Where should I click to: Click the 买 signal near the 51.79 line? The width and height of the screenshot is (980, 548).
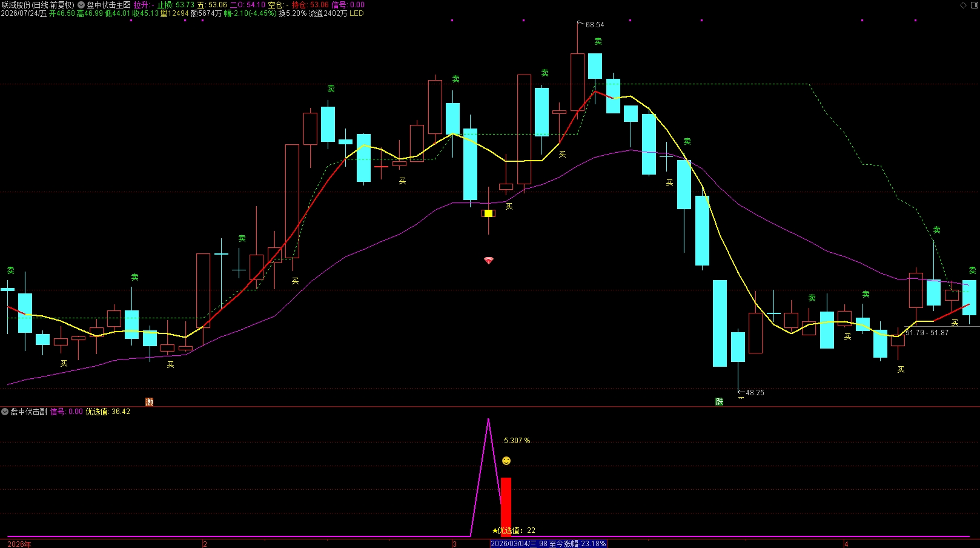[x=955, y=323]
